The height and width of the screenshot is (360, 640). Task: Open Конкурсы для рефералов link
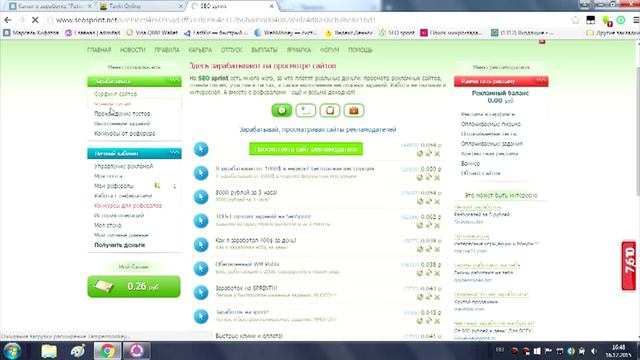(x=128, y=205)
